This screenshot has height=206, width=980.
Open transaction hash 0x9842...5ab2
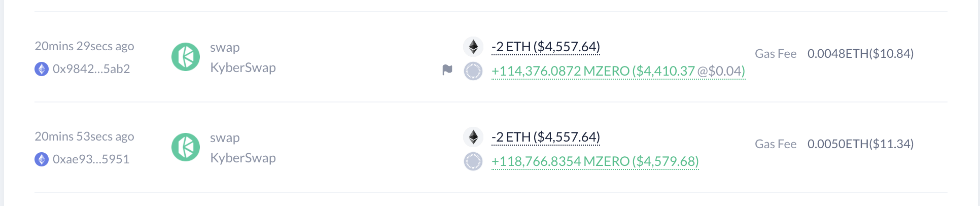[x=91, y=69]
